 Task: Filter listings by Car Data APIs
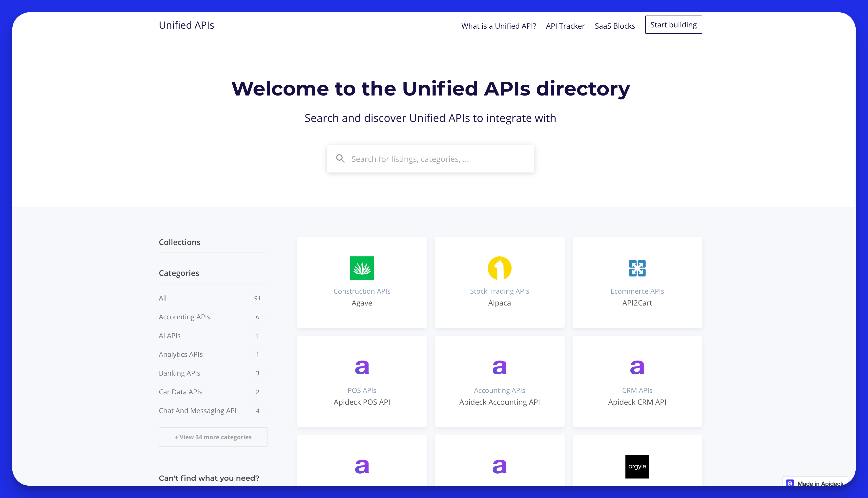[180, 392]
